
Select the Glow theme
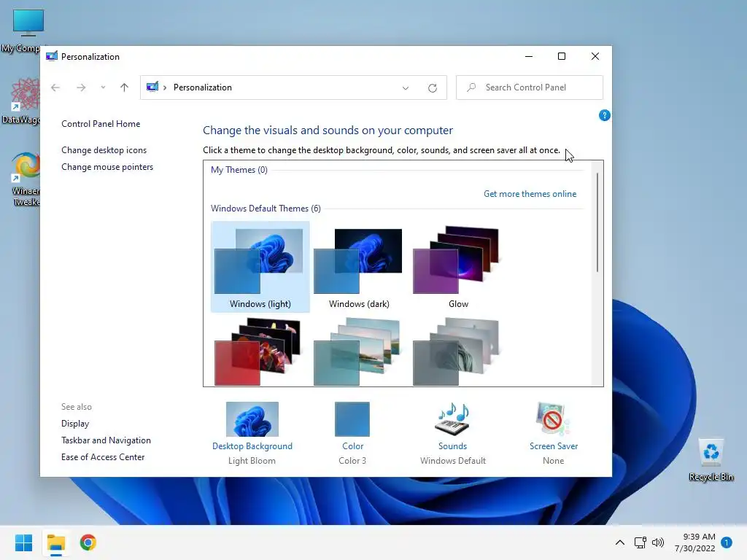click(458, 267)
